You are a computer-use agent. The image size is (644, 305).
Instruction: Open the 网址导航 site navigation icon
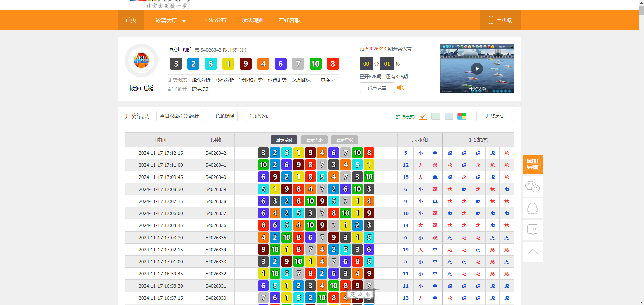point(533,164)
